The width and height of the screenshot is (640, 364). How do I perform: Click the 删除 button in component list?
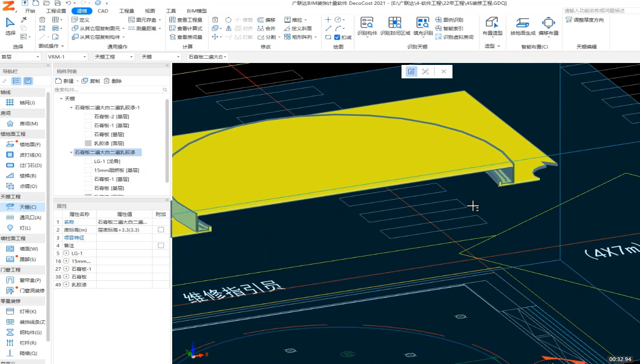click(x=113, y=81)
